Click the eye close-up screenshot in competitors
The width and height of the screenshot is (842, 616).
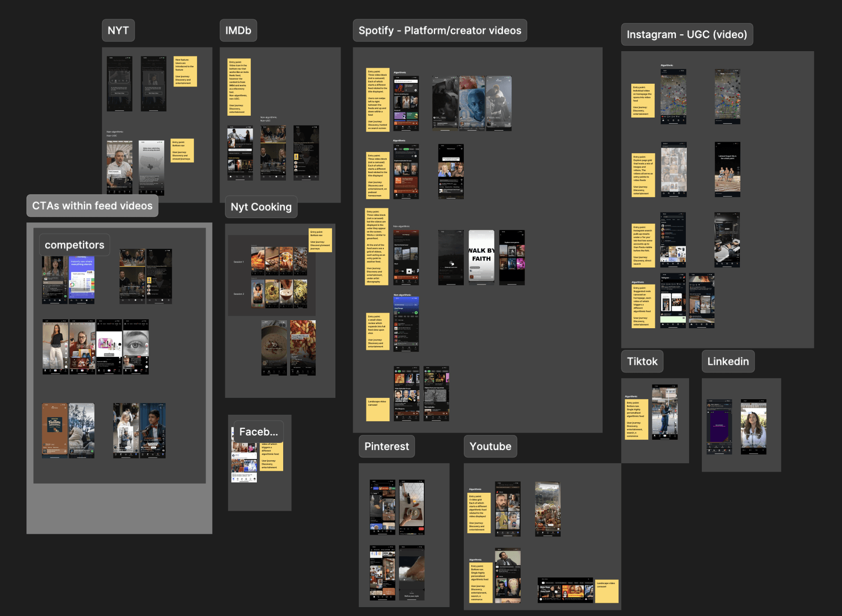pos(136,347)
